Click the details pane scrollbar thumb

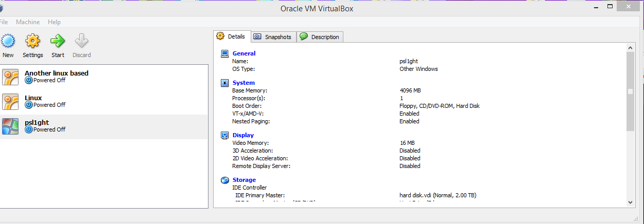[630, 91]
